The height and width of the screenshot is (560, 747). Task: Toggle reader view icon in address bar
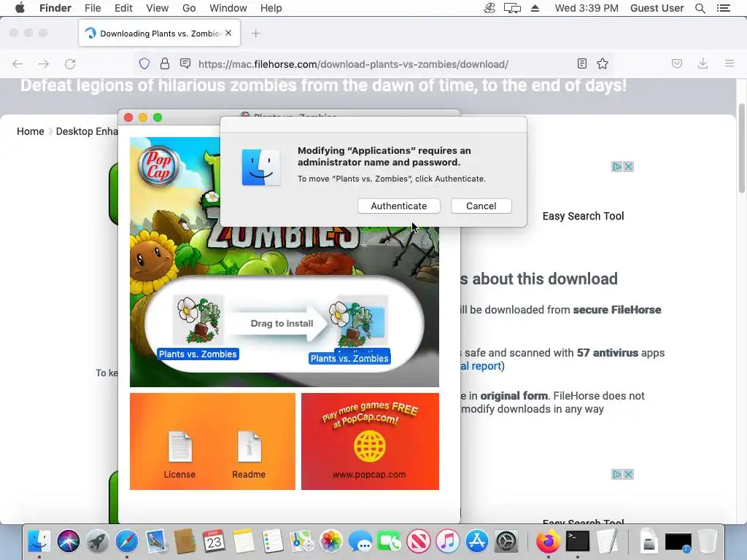pos(581,64)
